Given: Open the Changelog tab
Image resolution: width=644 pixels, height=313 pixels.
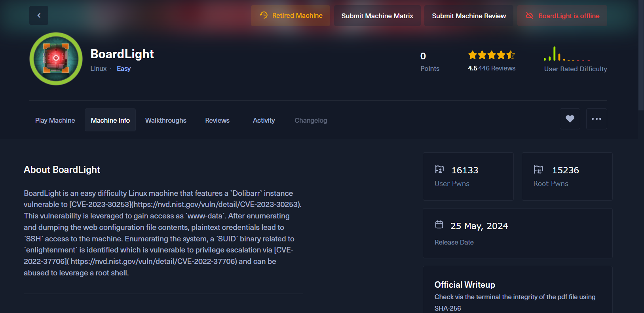Looking at the screenshot, I should 311,120.
